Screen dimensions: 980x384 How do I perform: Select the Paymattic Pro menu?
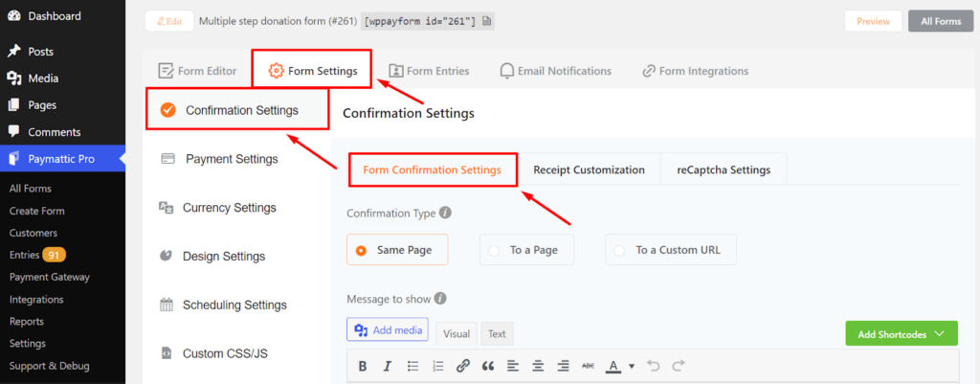61,159
